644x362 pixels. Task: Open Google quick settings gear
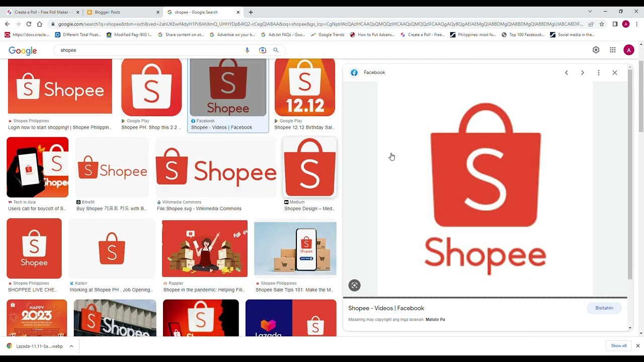pos(596,50)
